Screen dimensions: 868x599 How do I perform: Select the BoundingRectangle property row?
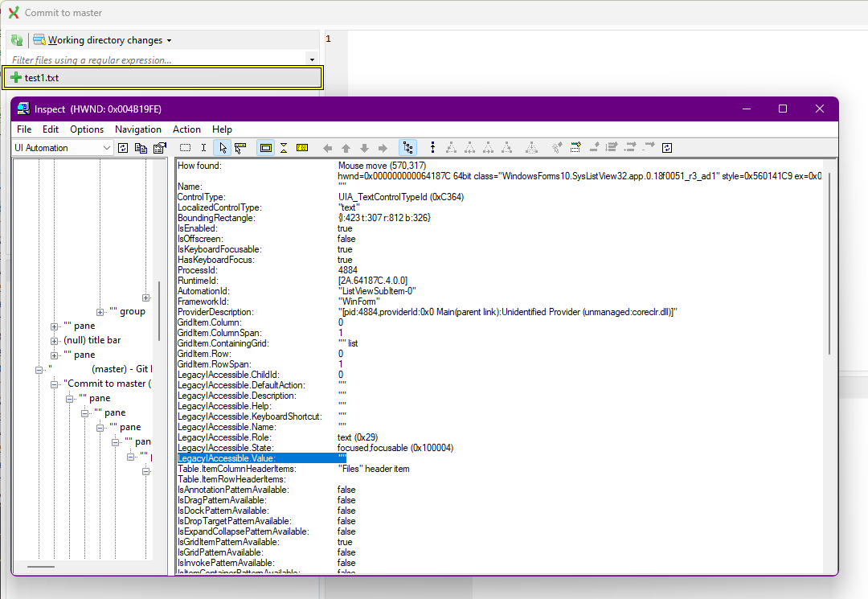[x=304, y=218]
